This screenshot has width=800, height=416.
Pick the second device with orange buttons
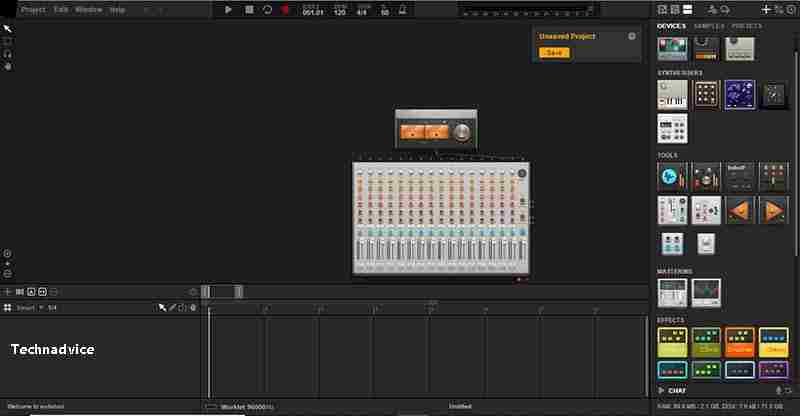click(706, 49)
